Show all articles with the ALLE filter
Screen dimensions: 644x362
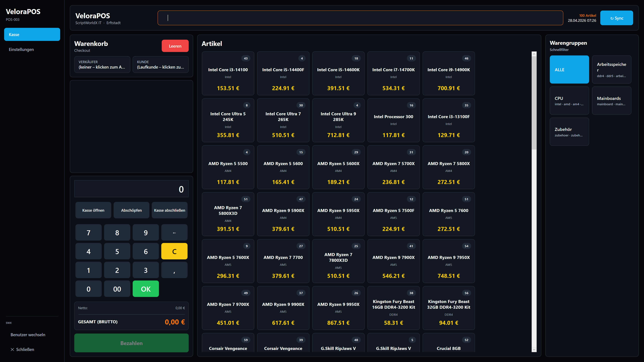[x=569, y=69]
